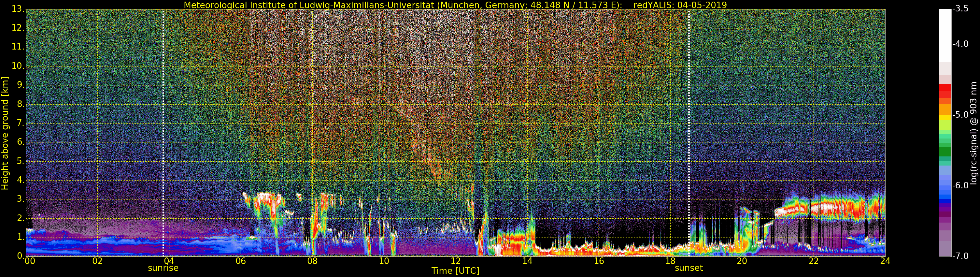Click the colorbar value '-3.5'
Viewport: 980px width, 277px height.
[960, 9]
